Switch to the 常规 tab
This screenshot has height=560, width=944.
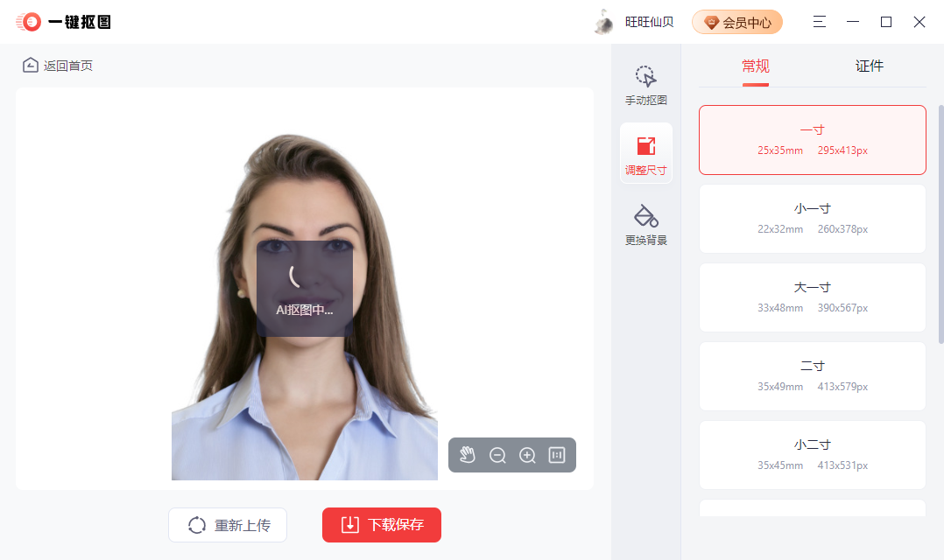[x=755, y=66]
